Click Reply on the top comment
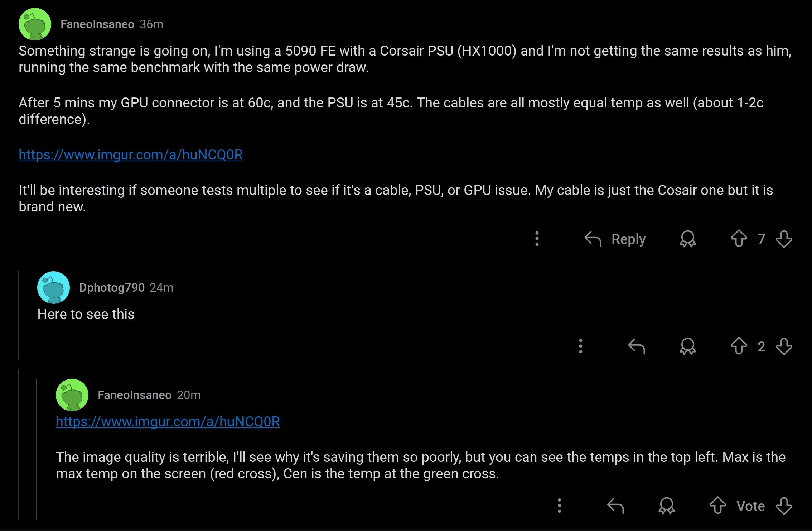812x531 pixels. click(x=615, y=239)
